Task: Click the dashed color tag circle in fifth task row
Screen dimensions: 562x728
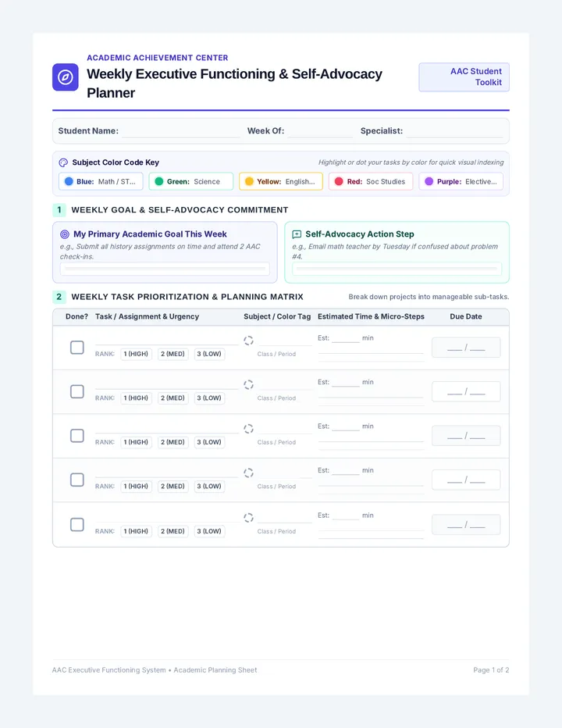Action: (248, 518)
